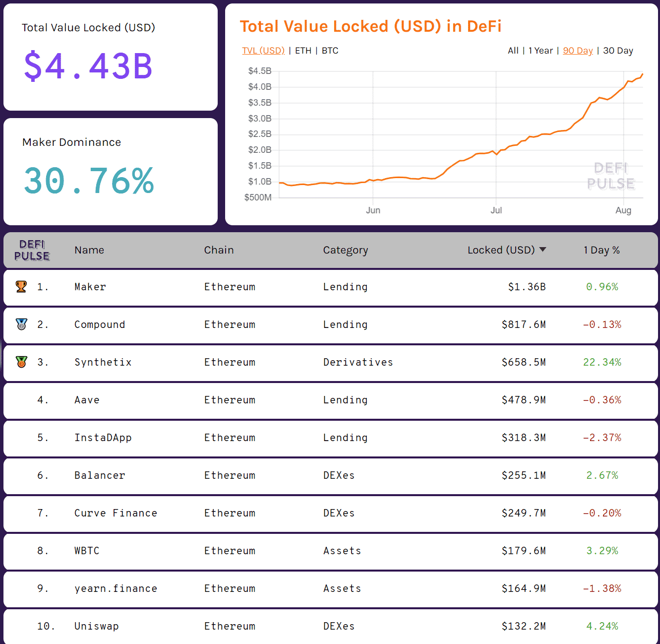This screenshot has height=644, width=660.
Task: Sort by Locked (USD) descending arrow
Action: coord(542,250)
